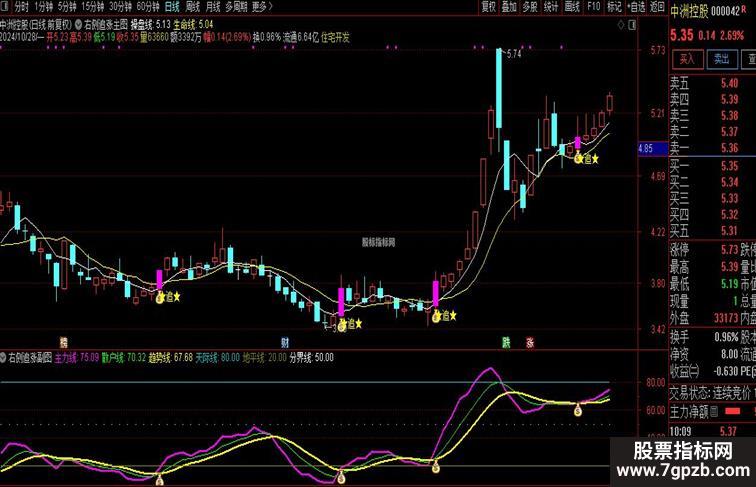Screen dimensions: 756x487
Task: Activate the 画线 drawing tool
Action: [572, 7]
